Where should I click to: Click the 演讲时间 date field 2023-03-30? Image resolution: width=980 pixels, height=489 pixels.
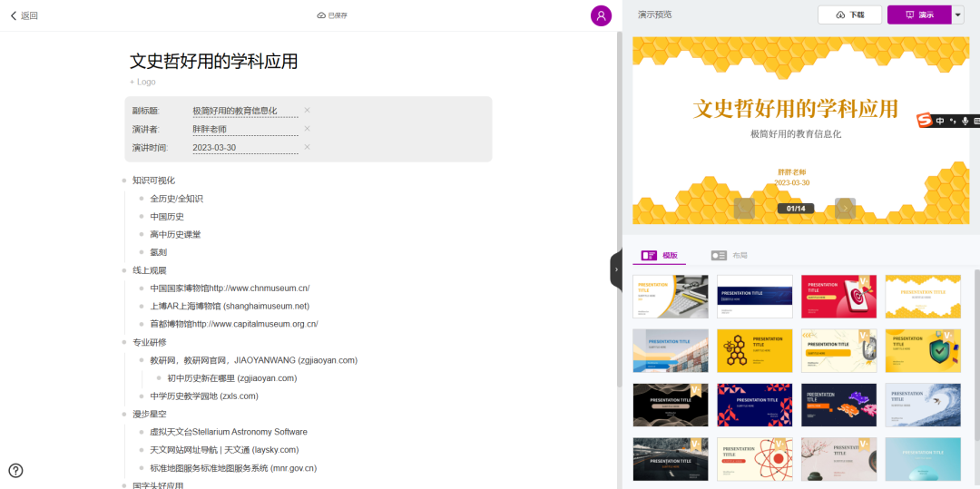[x=214, y=148]
